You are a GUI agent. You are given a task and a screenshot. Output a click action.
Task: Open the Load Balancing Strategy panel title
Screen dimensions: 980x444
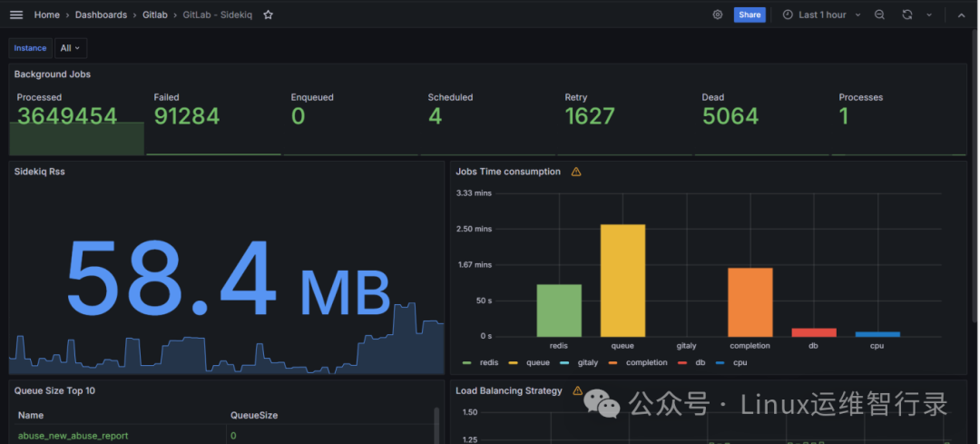tap(509, 390)
